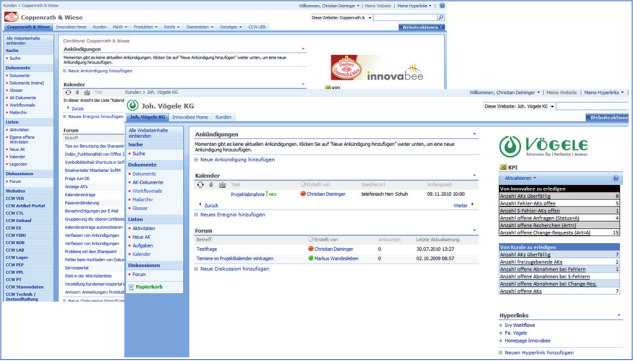Click the search input field in the Vögele window

594,106
